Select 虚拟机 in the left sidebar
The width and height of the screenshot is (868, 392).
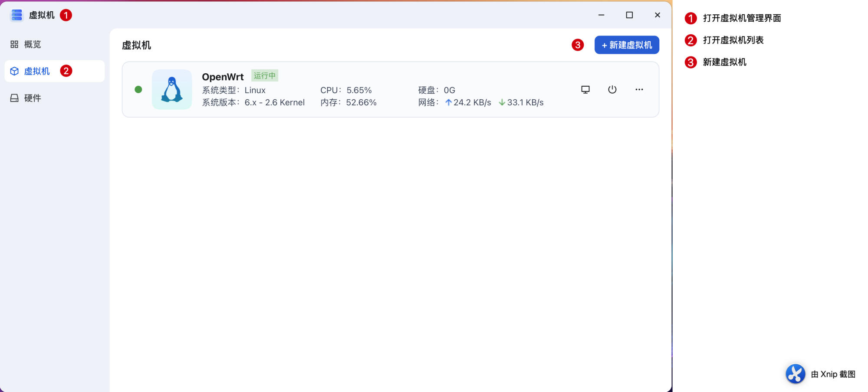coord(36,71)
